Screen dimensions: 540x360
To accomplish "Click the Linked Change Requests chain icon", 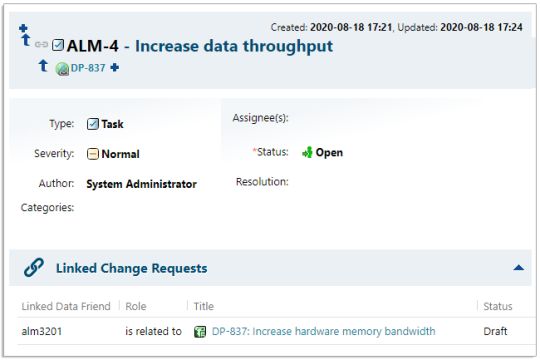I will (34, 268).
